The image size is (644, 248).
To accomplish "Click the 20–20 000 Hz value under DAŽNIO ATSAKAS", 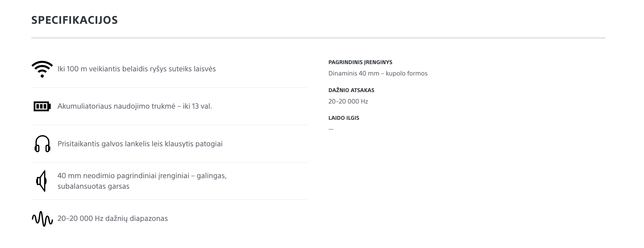I will click(x=348, y=101).
